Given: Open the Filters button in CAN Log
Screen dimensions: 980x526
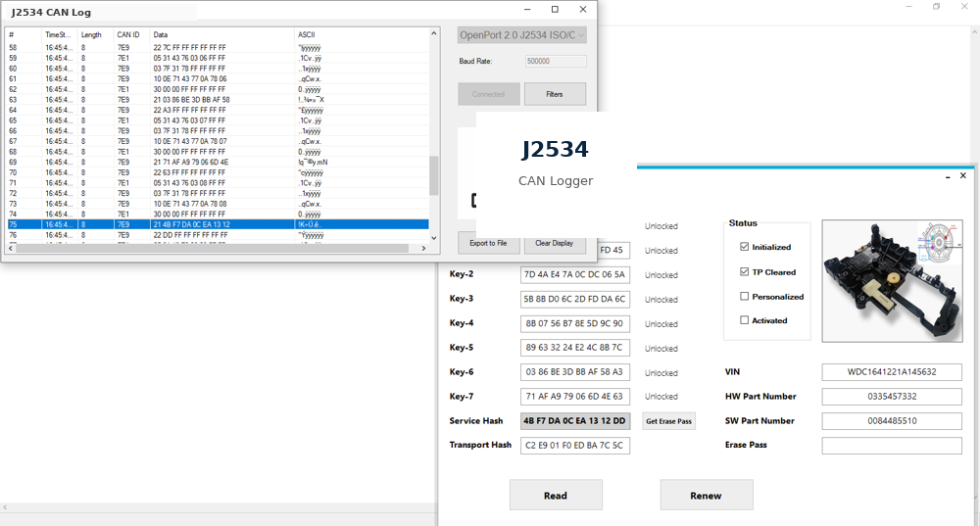Looking at the screenshot, I should click(x=555, y=94).
